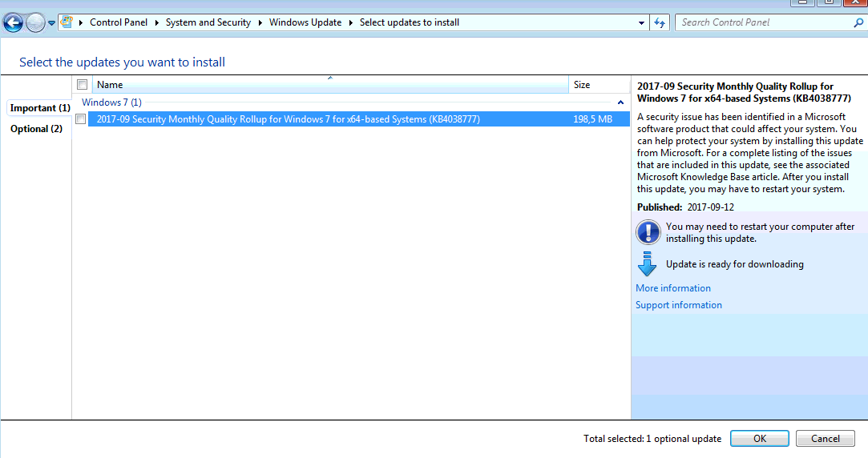Screen dimensions: 868x458
Task: Click the restart warning exclamation icon
Action: [x=648, y=232]
